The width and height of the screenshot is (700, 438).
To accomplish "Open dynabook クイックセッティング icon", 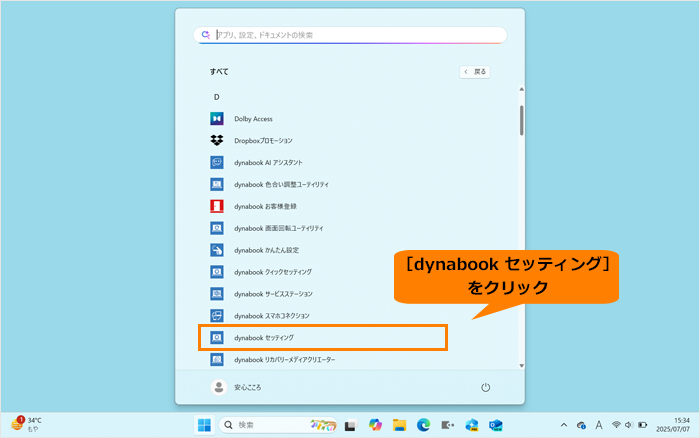I will [x=217, y=272].
